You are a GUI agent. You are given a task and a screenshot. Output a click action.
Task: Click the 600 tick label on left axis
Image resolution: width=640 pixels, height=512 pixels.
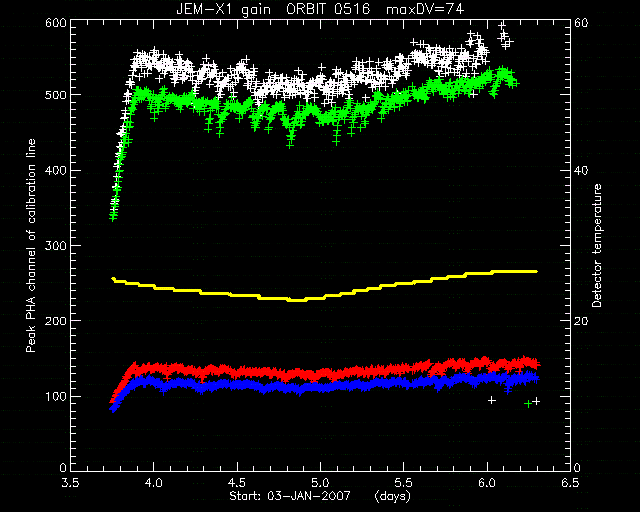pos(56,23)
